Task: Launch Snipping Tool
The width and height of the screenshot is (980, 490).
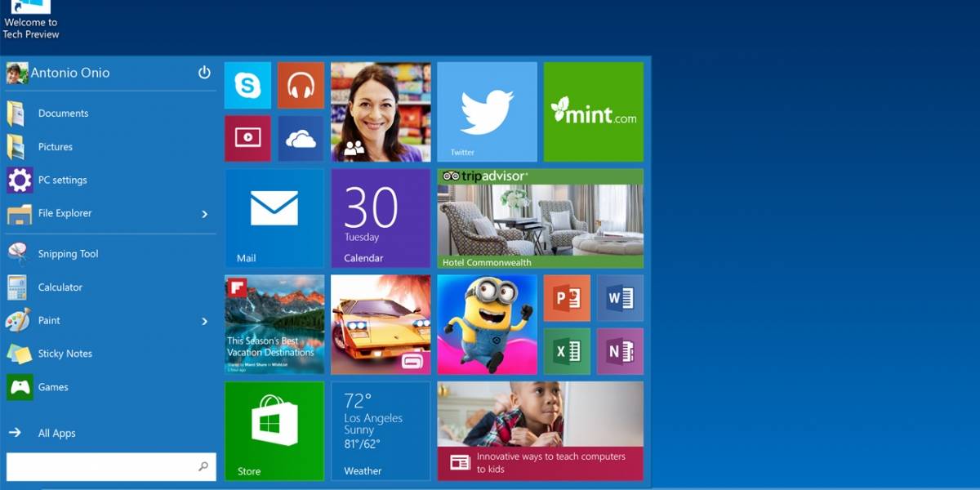Action: click(111, 254)
